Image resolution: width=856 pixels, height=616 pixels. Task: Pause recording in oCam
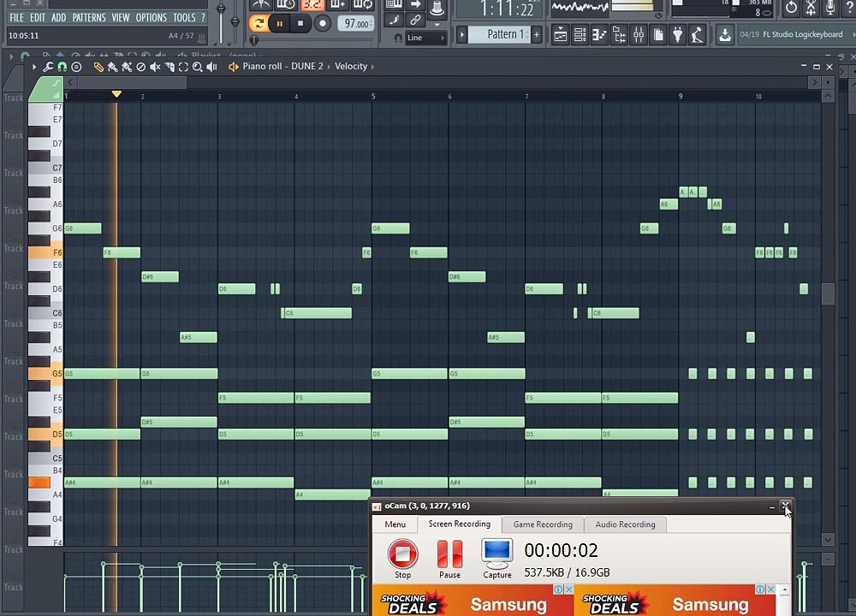(450, 559)
